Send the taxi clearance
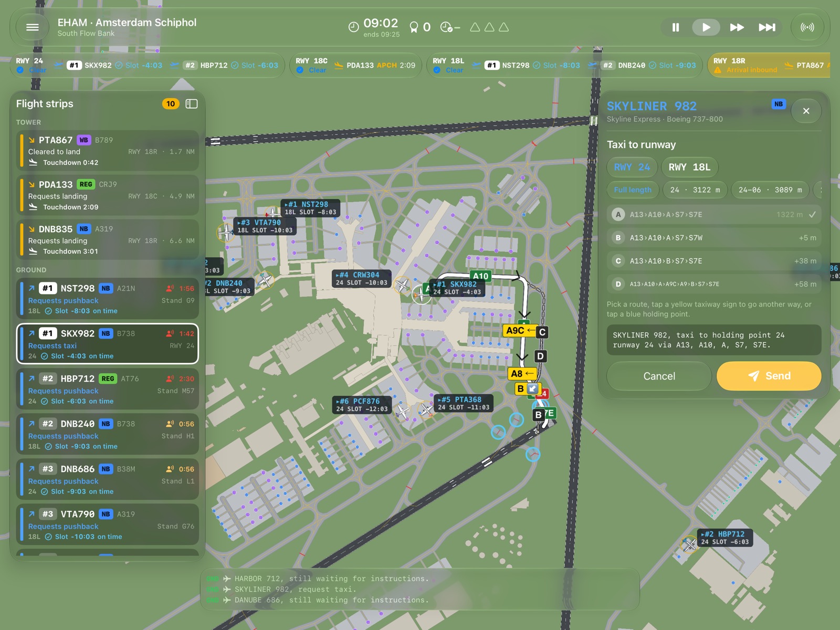The image size is (840, 630). [x=769, y=376]
